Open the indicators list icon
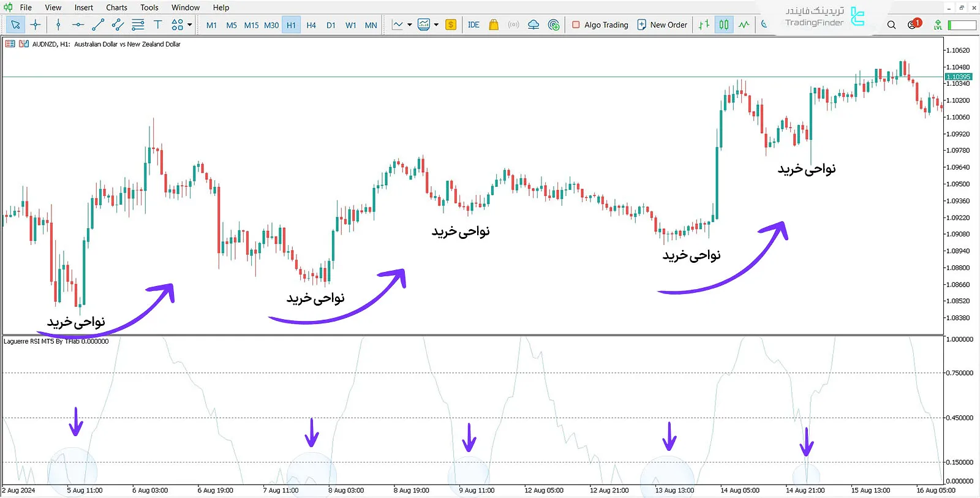The height and width of the screenshot is (498, 980). click(x=424, y=25)
